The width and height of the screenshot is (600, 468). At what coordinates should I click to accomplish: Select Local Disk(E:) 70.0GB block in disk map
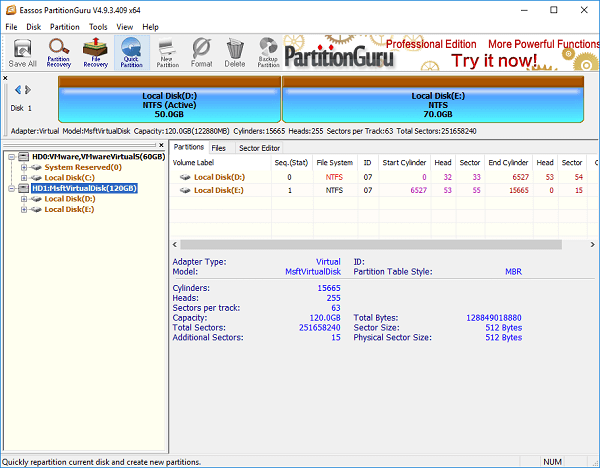[433, 99]
